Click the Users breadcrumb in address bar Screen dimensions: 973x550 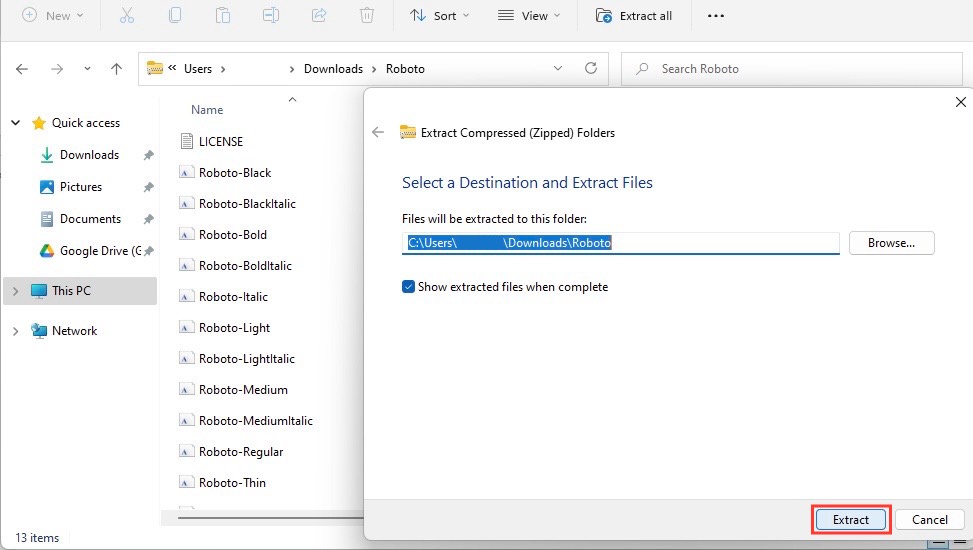pyautogui.click(x=198, y=69)
